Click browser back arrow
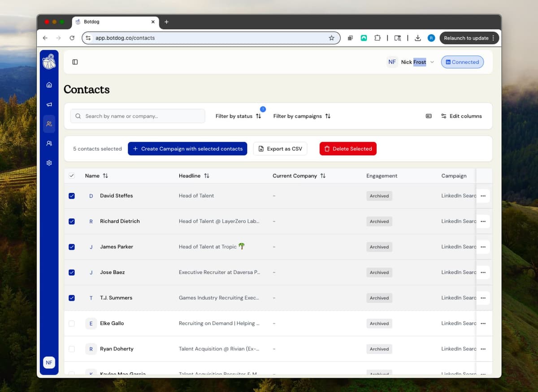538x392 pixels. 45,38
